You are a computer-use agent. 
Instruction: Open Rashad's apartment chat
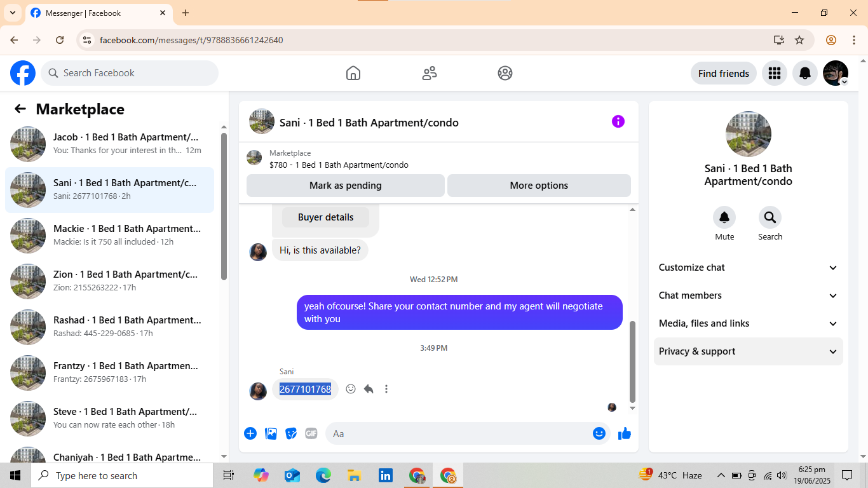(109, 327)
